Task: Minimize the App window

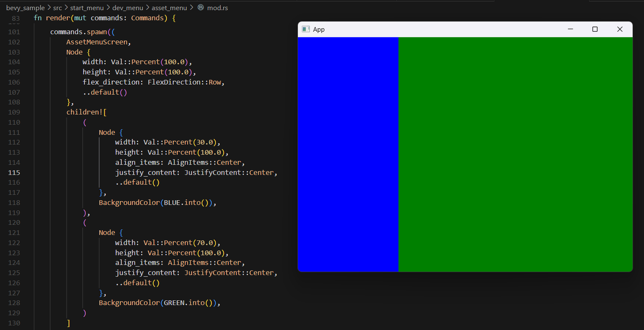Action: [x=570, y=30]
